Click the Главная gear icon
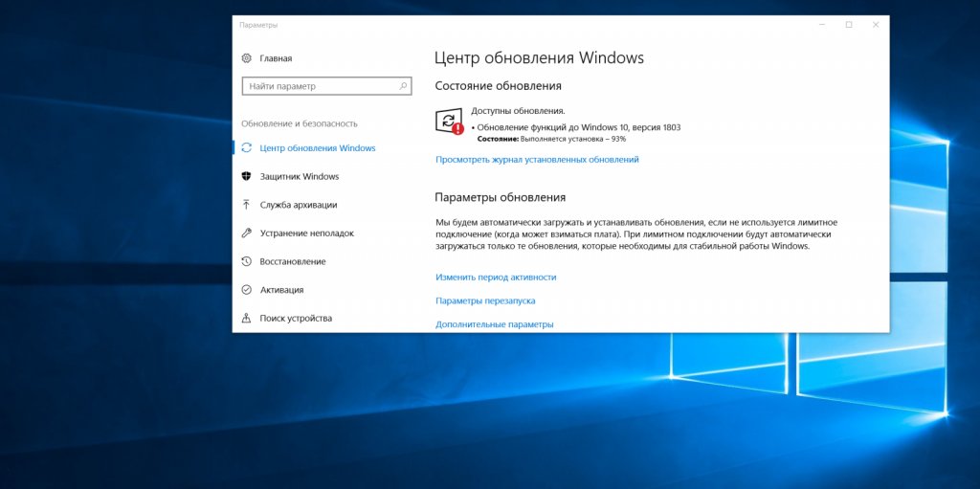 click(246, 58)
